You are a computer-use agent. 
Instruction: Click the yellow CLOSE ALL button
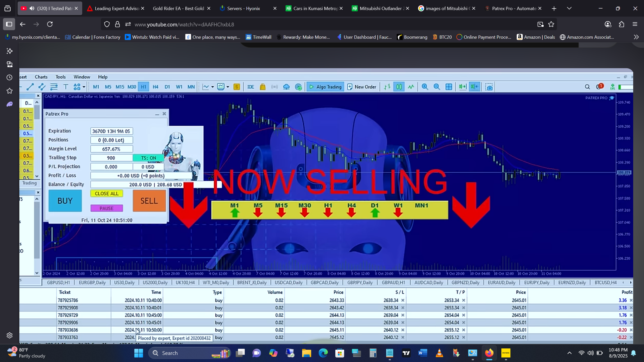pos(107,194)
